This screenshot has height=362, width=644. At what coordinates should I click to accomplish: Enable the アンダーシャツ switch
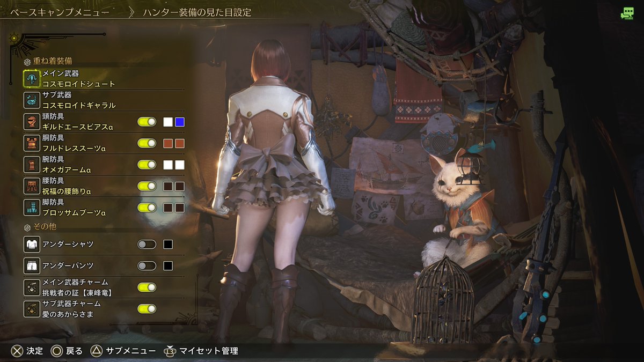147,245
